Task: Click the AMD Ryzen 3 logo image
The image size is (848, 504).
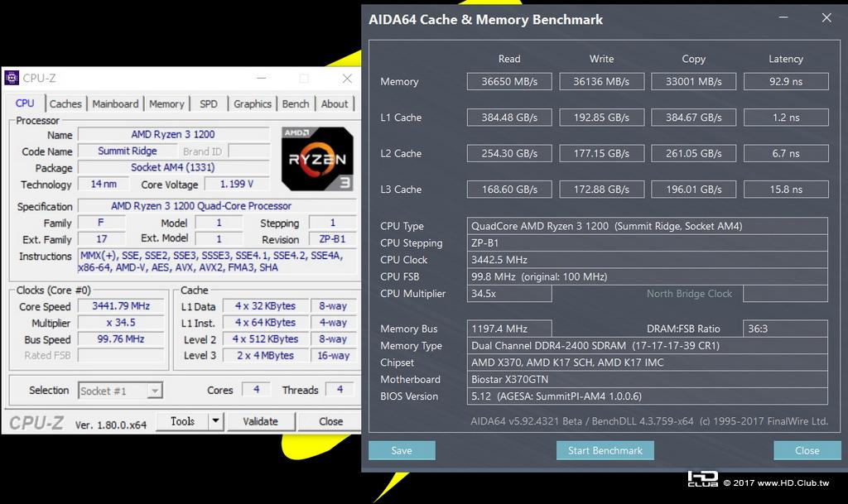Action: [317, 159]
